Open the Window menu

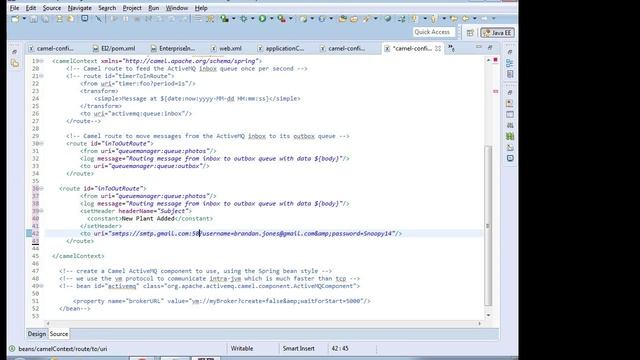pos(177,8)
